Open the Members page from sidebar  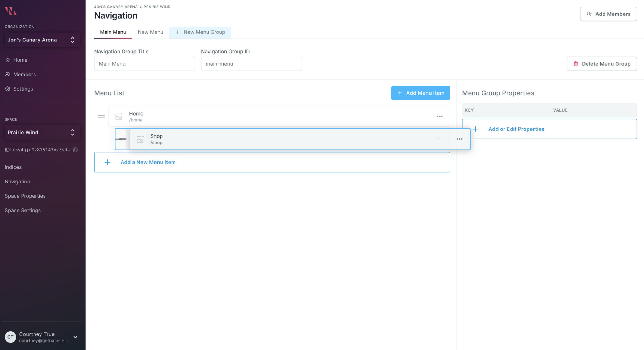pos(24,74)
